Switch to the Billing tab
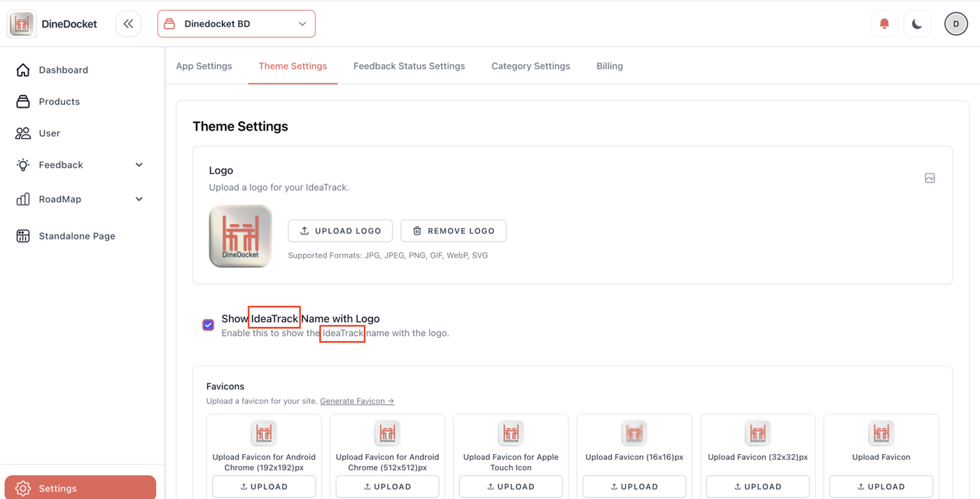 [609, 66]
